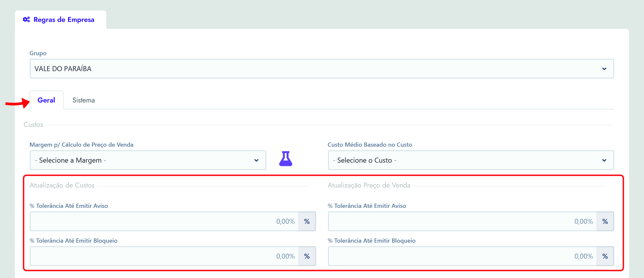Expand the Selecione o Custo dropdown
The width and height of the screenshot is (644, 278).
[x=471, y=160]
